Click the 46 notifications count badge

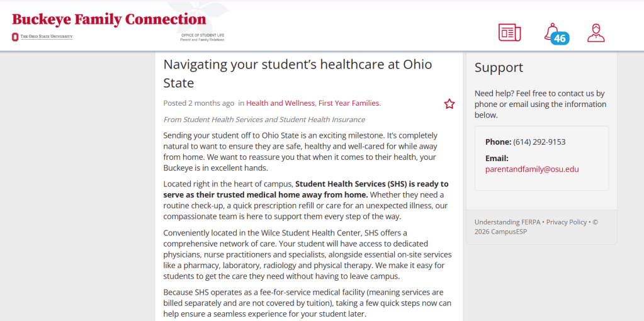point(560,38)
